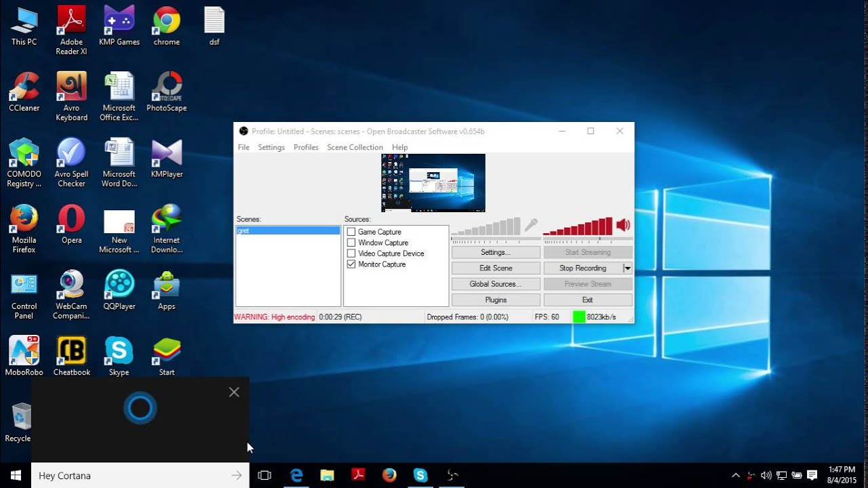Open File Explorer from the taskbar

point(327,476)
